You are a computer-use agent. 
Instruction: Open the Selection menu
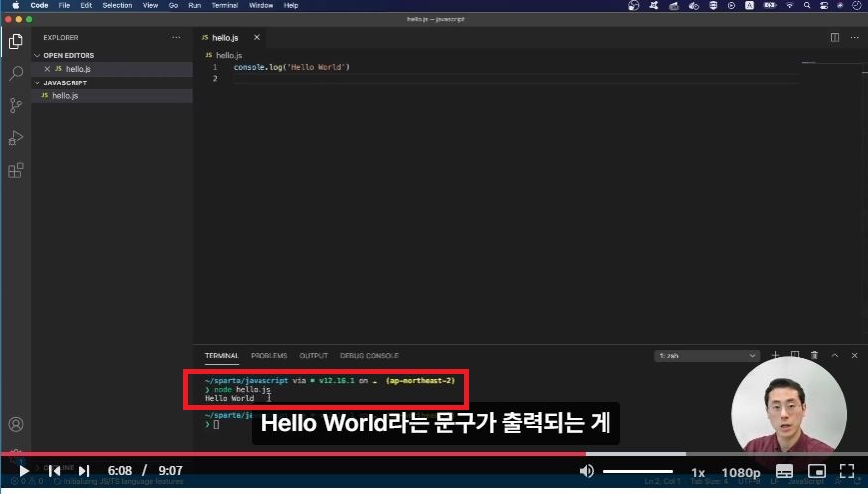tap(117, 6)
